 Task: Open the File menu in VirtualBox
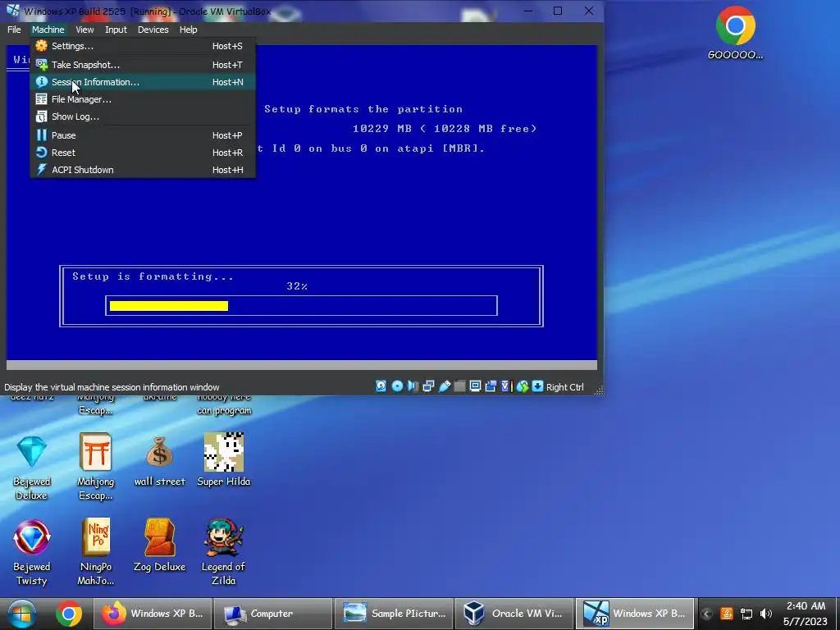[14, 30]
